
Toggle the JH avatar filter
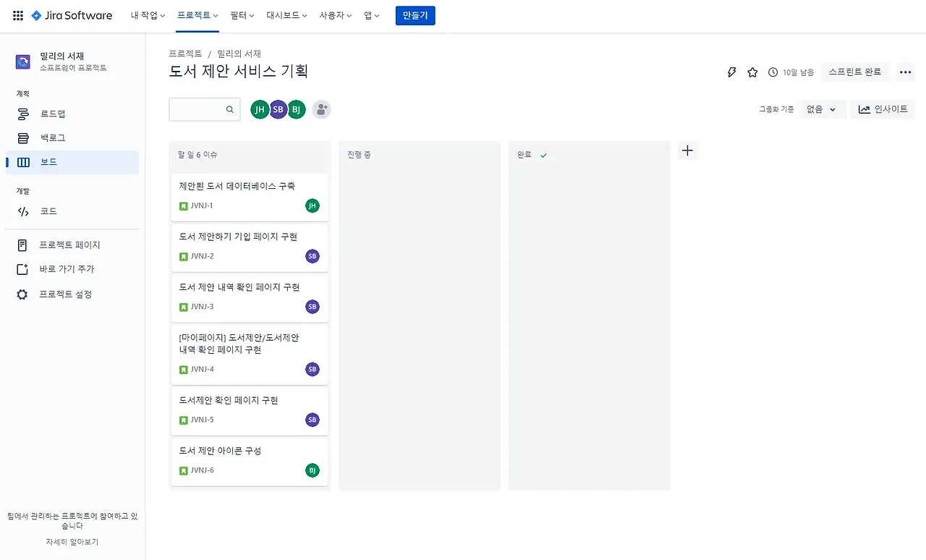point(260,109)
